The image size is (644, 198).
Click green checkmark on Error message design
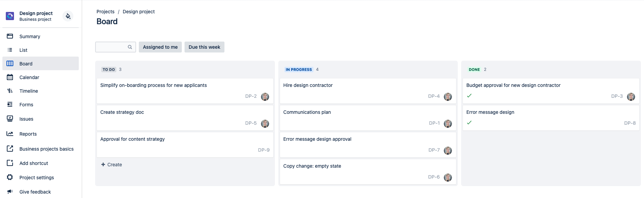click(x=469, y=123)
